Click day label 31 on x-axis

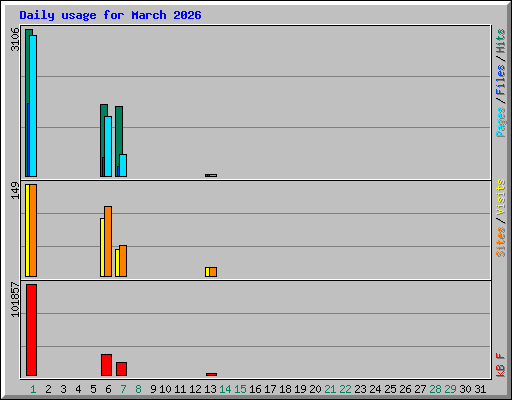480,389
